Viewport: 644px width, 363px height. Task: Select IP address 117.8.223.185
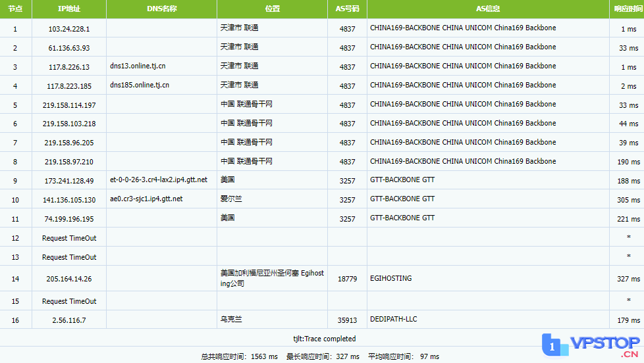69,86
